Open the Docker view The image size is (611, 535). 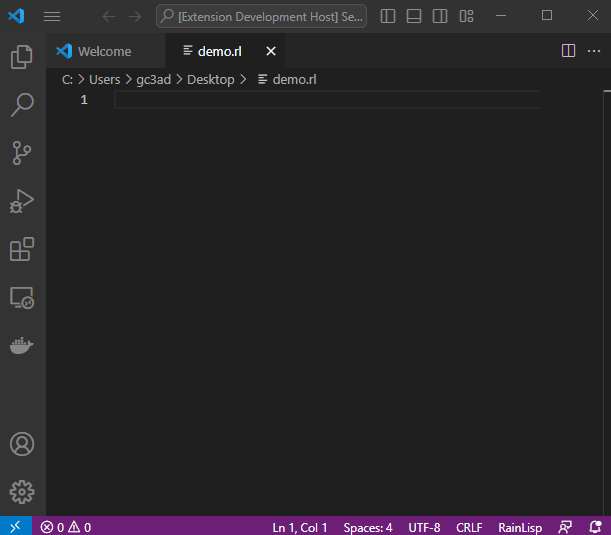(x=22, y=345)
